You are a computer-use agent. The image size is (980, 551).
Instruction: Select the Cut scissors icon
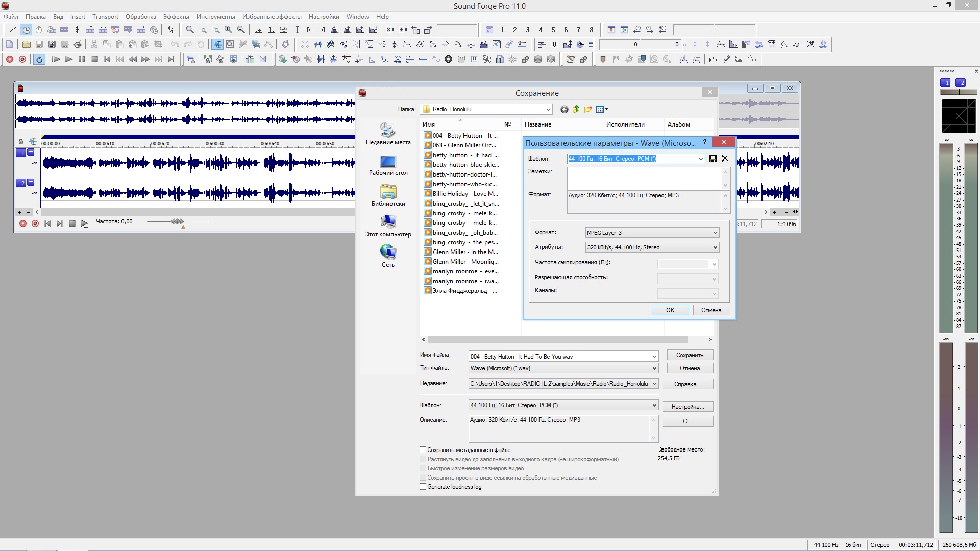[x=94, y=45]
